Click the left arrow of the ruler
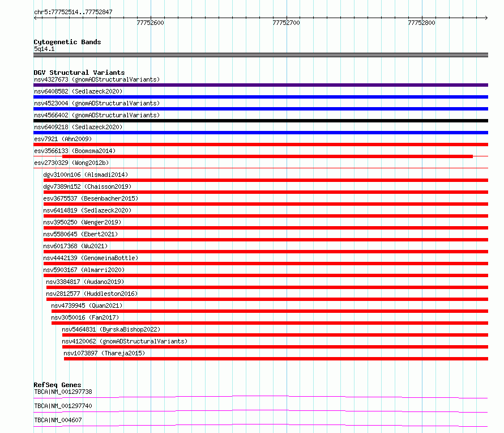504x433 pixels. pyautogui.click(x=35, y=18)
